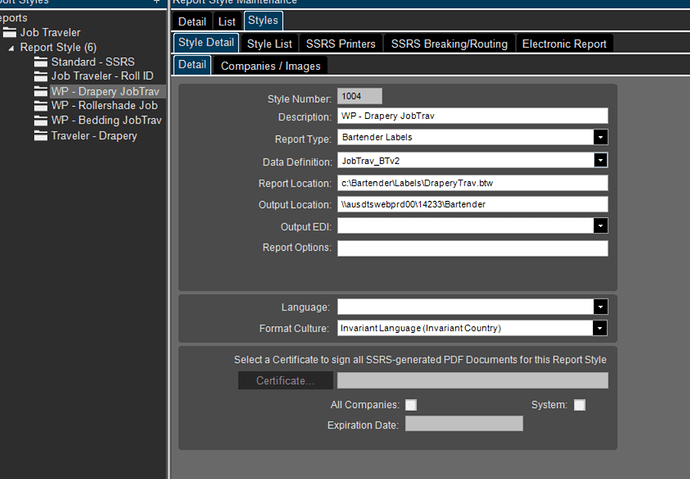Click folder icon beside Job Traveler - Roll ID
The width and height of the screenshot is (690, 479).
click(x=40, y=77)
